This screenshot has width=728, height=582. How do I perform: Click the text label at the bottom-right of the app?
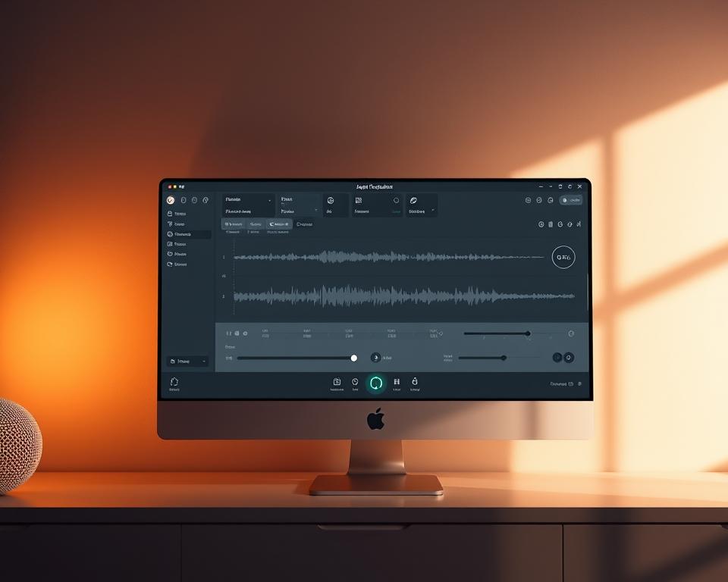click(x=559, y=383)
